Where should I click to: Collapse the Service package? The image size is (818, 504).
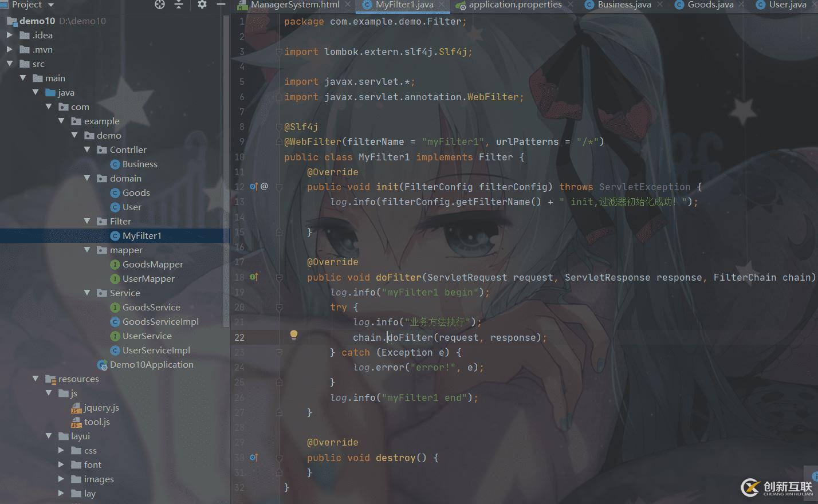coord(88,293)
